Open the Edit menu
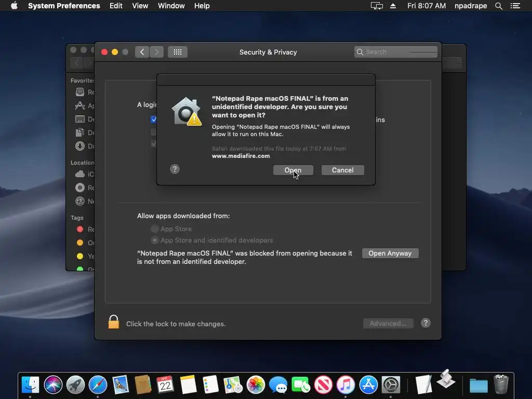Image resolution: width=532 pixels, height=399 pixels. [x=116, y=6]
